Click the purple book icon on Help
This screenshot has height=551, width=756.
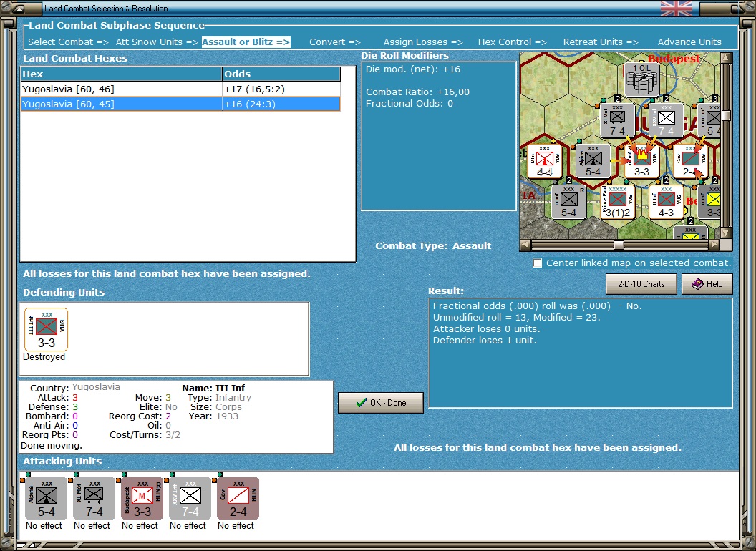(698, 284)
